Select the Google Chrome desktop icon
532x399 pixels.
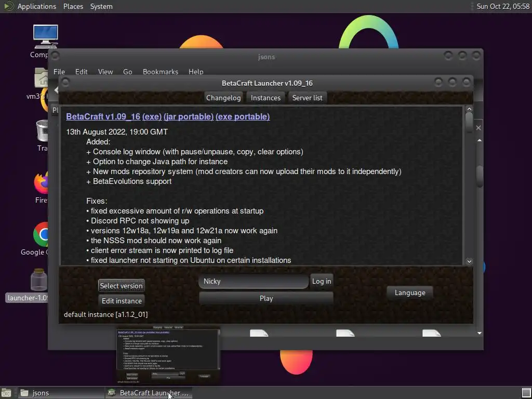coord(41,234)
